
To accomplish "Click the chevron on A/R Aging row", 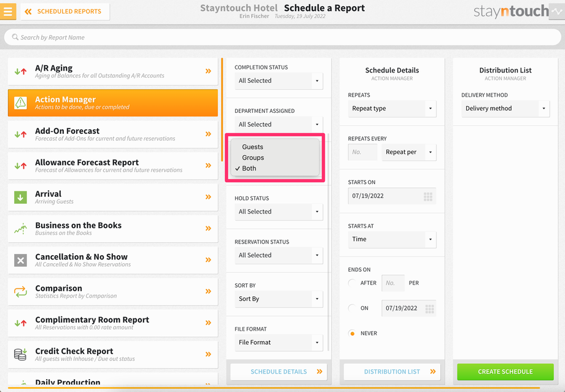I will [x=208, y=71].
